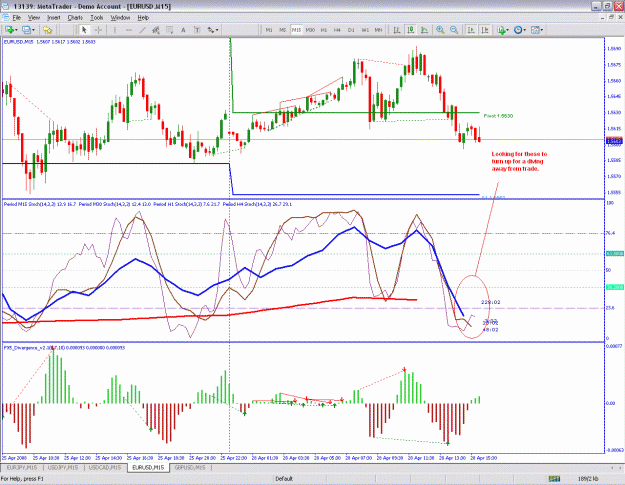
Task: Click the MetaTrader document icon in menu bar
Action: (x=6, y=18)
